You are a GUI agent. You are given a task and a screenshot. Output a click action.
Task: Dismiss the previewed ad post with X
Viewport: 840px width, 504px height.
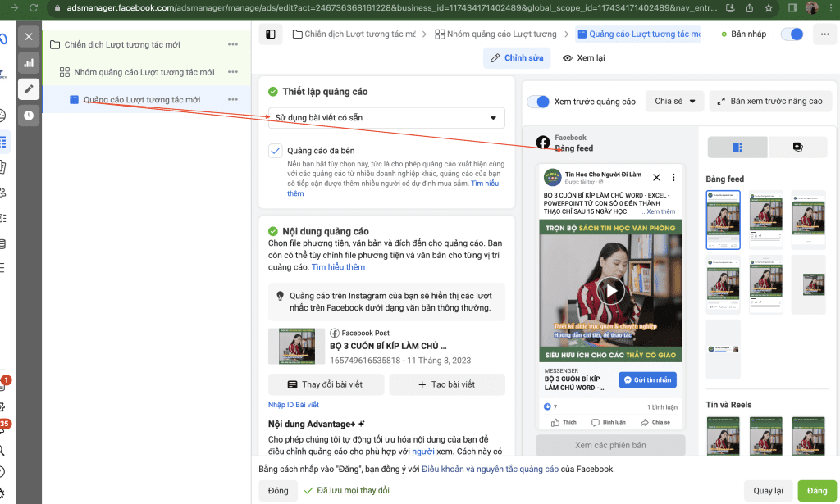click(x=656, y=178)
